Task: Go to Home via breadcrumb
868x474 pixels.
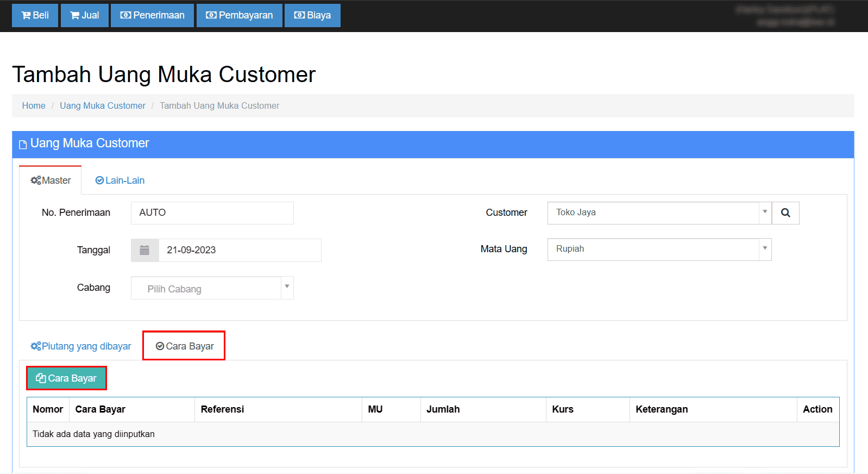Action: [34, 105]
